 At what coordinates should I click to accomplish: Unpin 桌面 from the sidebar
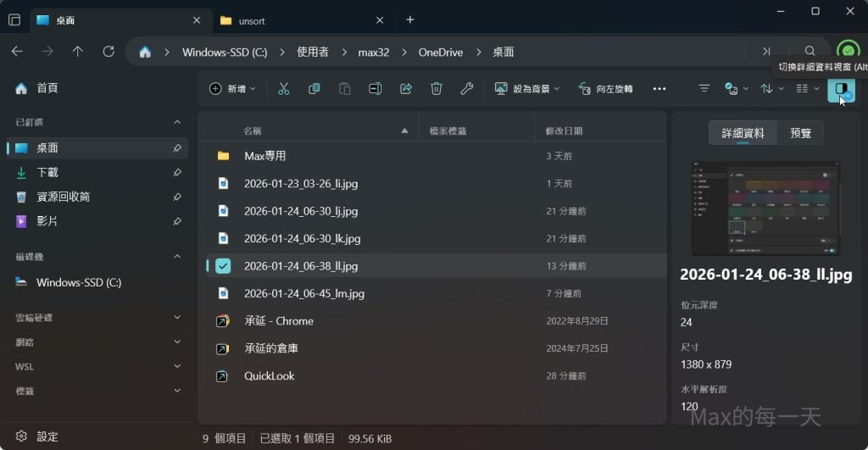coord(177,148)
